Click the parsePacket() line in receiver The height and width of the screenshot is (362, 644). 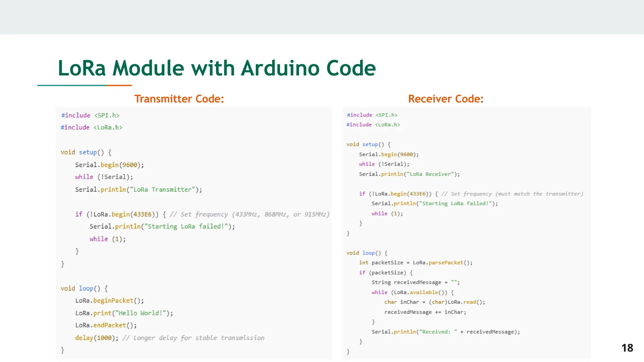tap(416, 263)
